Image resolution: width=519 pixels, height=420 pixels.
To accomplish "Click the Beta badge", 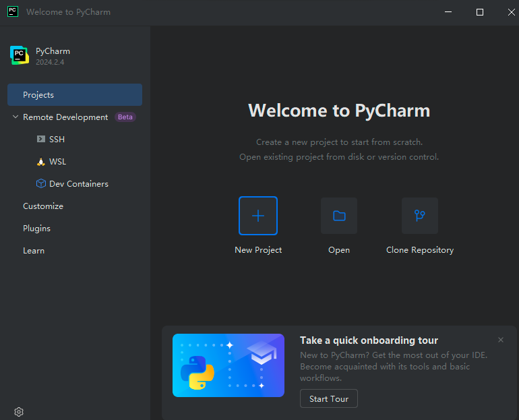I will (x=125, y=117).
